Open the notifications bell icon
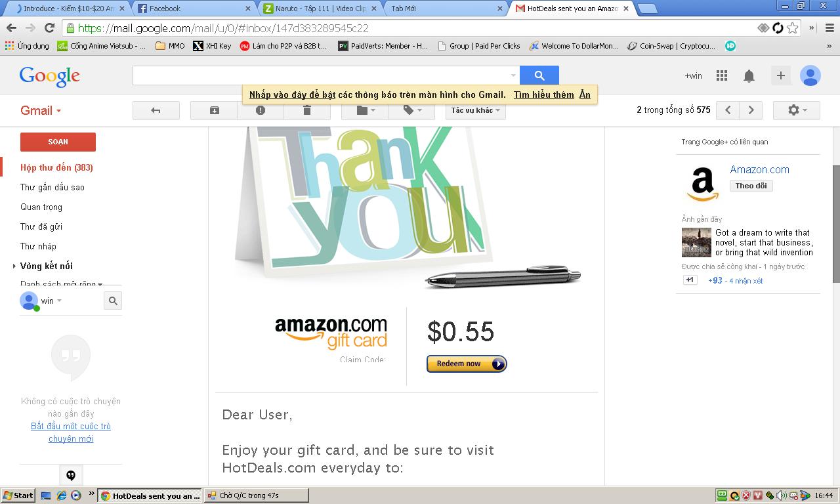 click(749, 75)
